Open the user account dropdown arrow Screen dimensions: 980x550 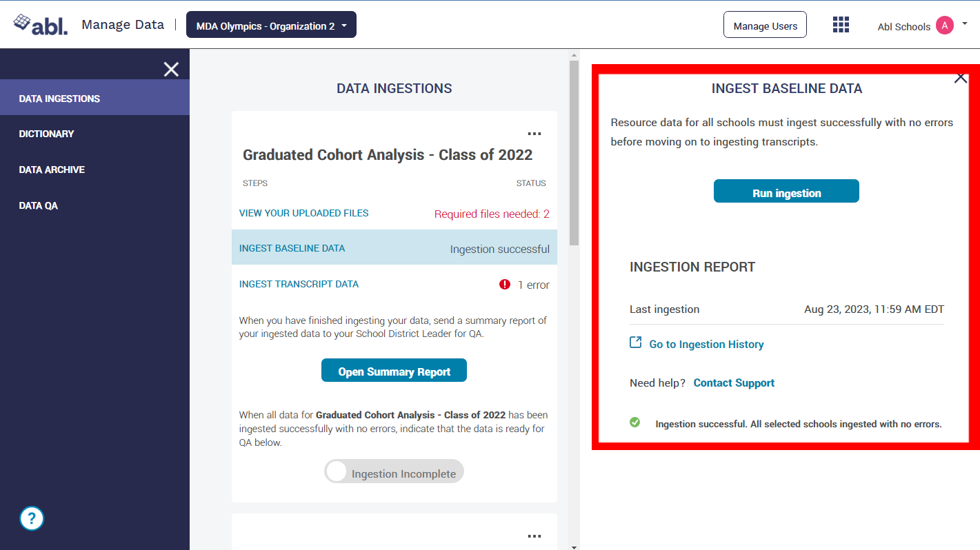point(965,24)
